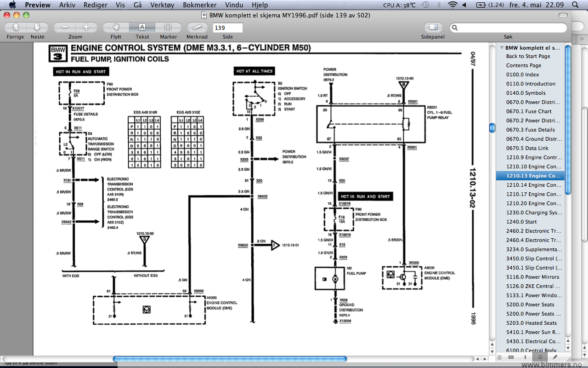Click the volume speaker icon

465,5
